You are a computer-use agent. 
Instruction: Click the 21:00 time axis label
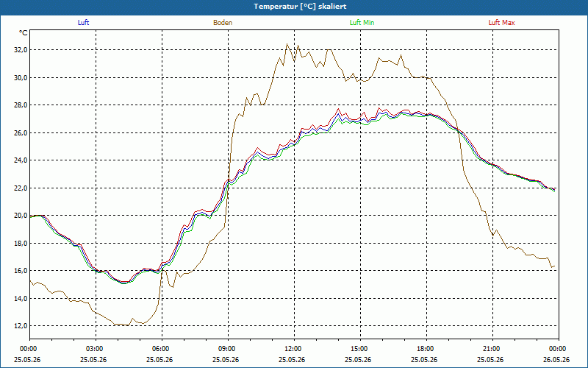[x=492, y=349]
